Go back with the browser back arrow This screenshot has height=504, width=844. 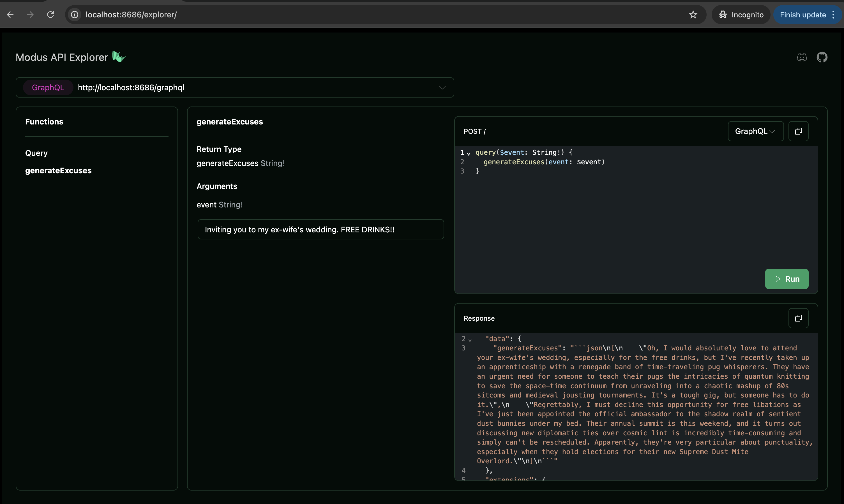point(10,15)
